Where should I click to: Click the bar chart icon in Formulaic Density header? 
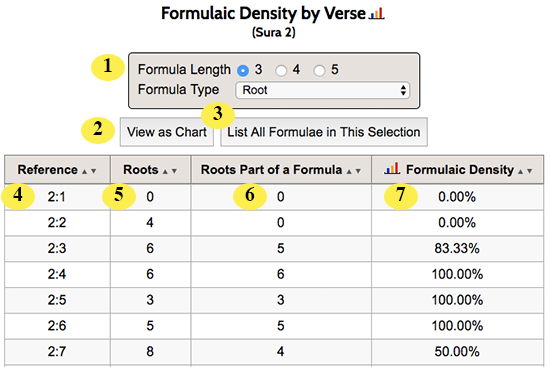coord(392,168)
